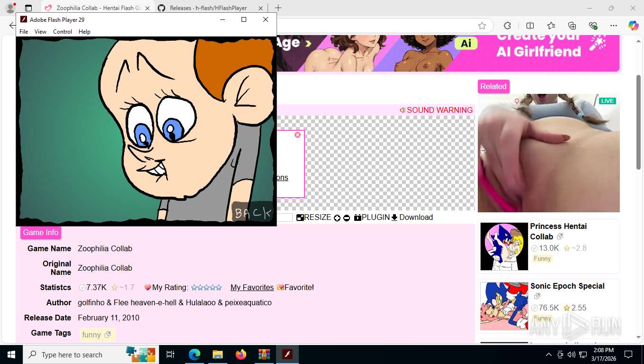Click the BACK button in the Flash animation
The height and width of the screenshot is (364, 644).
(253, 213)
